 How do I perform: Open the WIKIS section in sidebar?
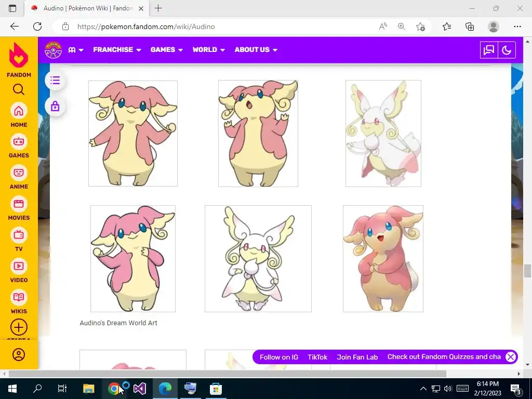click(x=19, y=302)
